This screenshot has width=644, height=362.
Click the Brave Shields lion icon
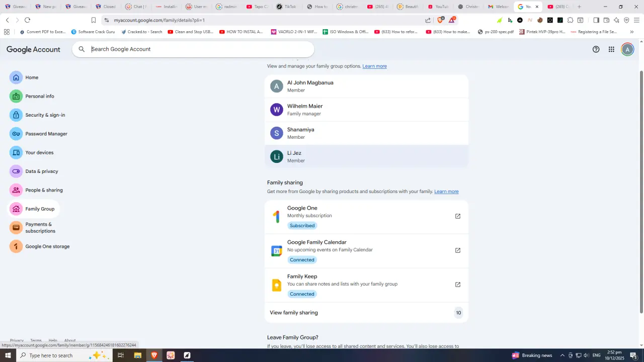click(x=440, y=20)
